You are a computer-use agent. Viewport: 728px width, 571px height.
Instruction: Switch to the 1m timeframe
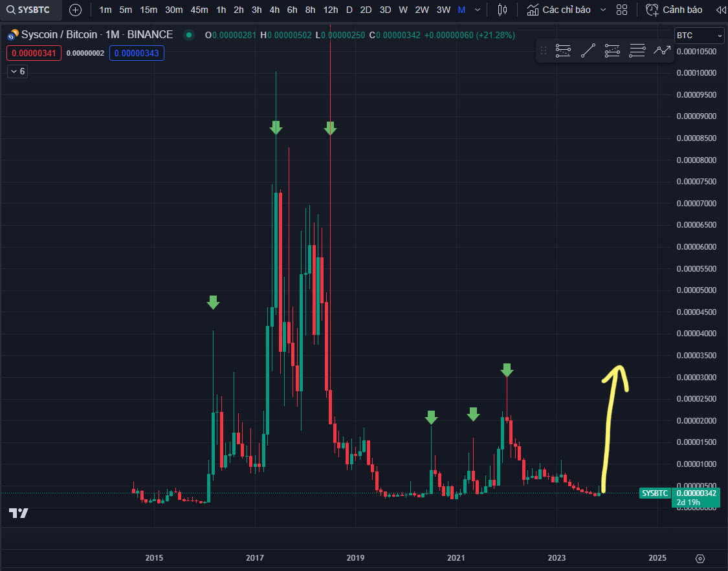105,10
